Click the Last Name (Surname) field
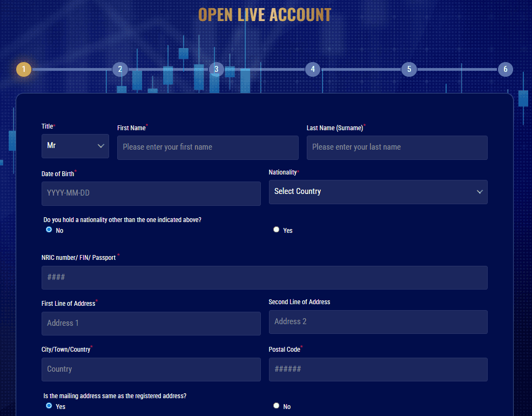 point(397,147)
